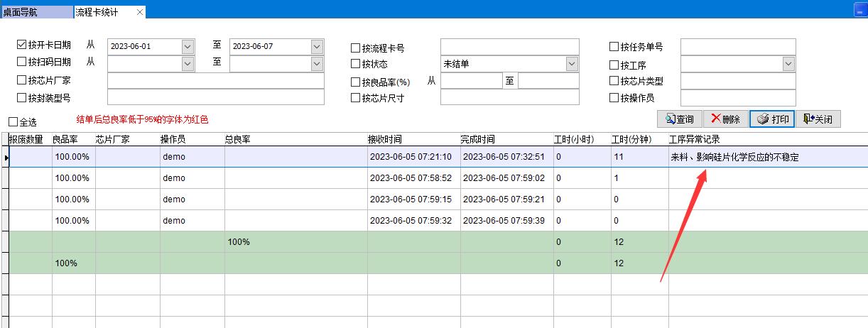The width and height of the screenshot is (868, 328).
Task: Click the 按任务单号 text field
Action: click(737, 47)
